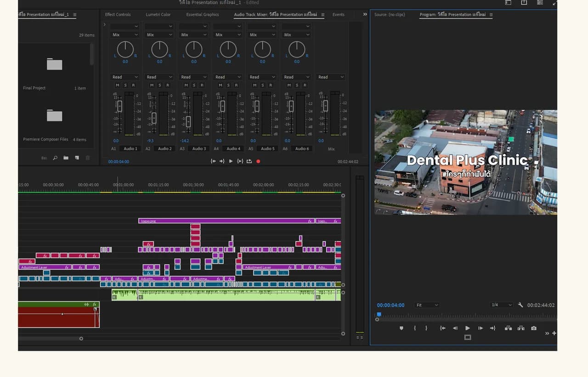This screenshot has width=588, height=377.
Task: Solo the Audio 6 track
Action: (297, 85)
